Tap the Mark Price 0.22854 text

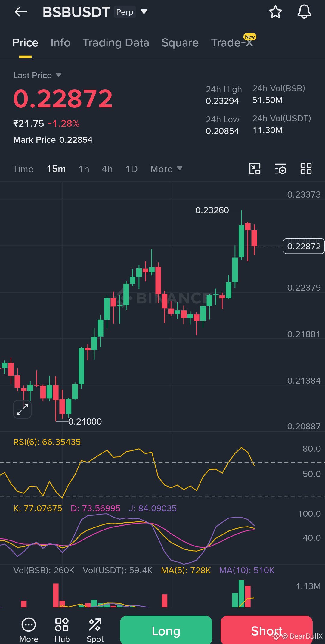coord(53,140)
